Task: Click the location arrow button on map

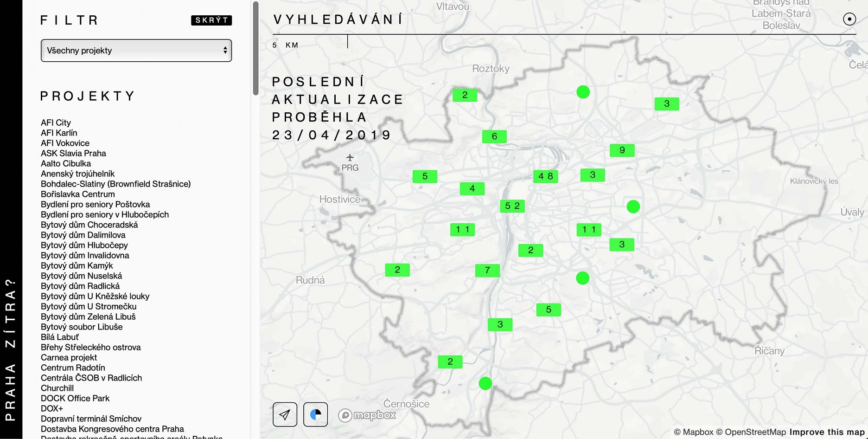Action: (285, 414)
